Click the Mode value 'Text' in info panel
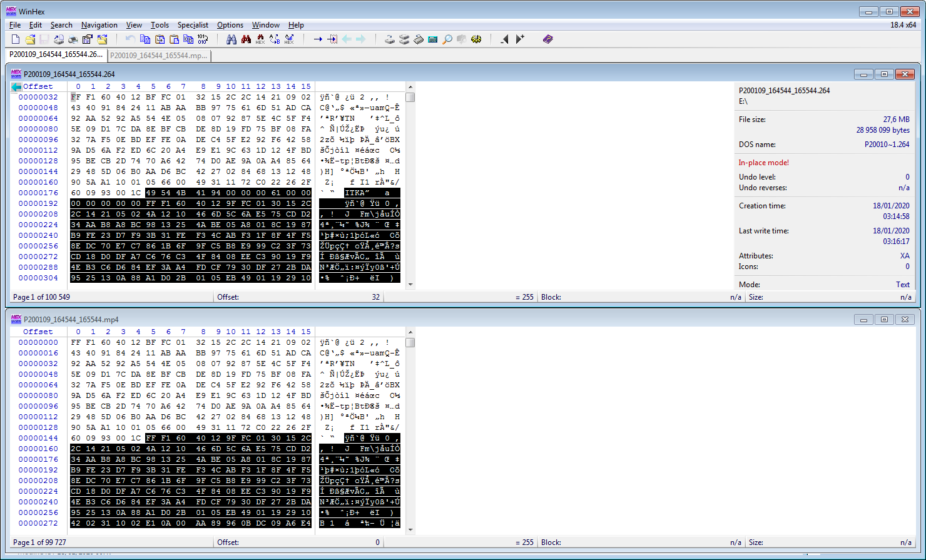 pyautogui.click(x=903, y=285)
